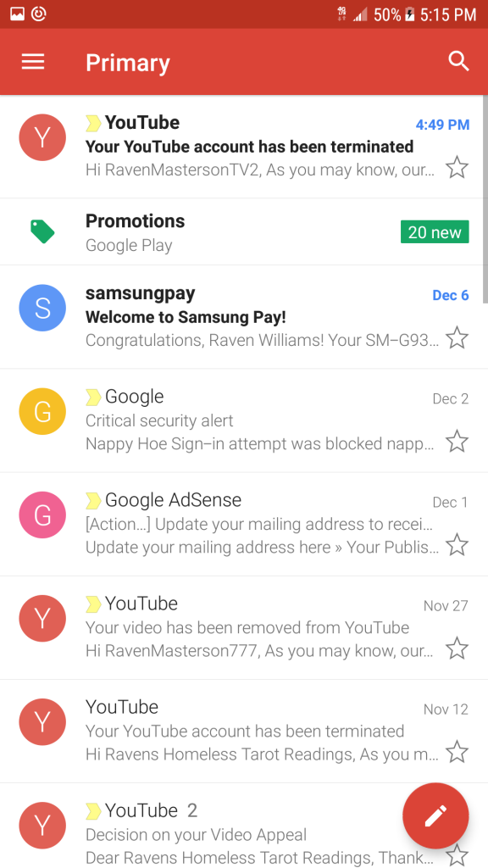Tap the yellow Google sender avatar
Screen dimensions: 488x868
click(42, 411)
